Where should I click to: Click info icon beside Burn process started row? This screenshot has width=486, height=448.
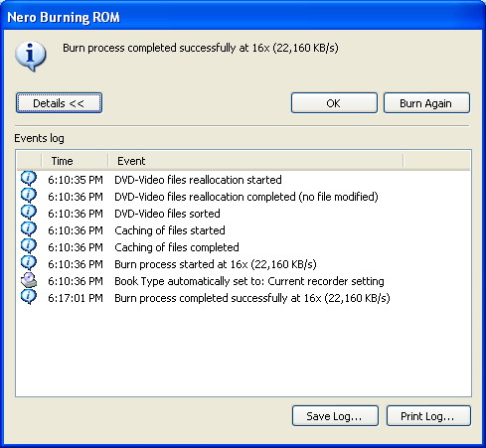point(29,263)
